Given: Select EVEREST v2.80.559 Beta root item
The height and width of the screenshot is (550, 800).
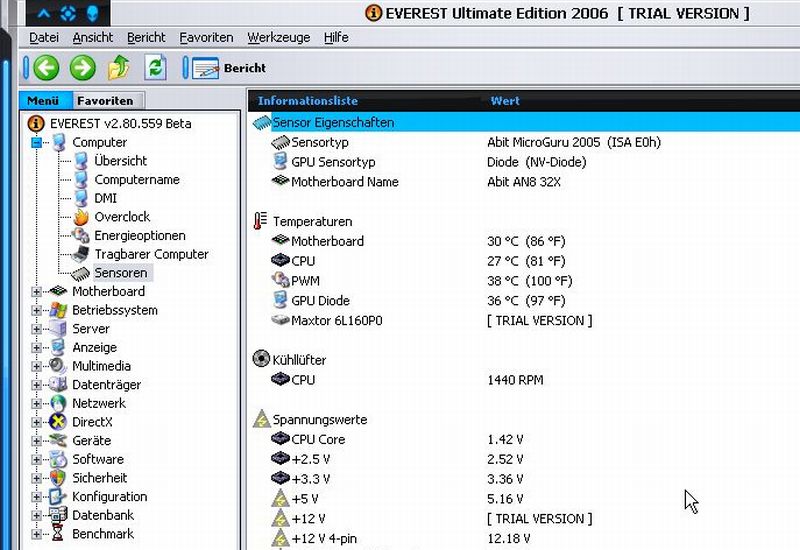Looking at the screenshot, I should tap(120, 123).
